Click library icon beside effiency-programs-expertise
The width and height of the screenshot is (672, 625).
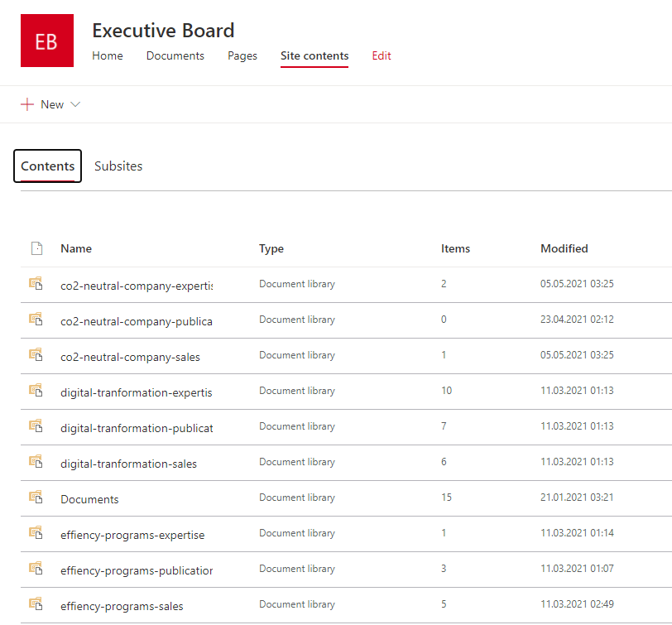pos(36,533)
